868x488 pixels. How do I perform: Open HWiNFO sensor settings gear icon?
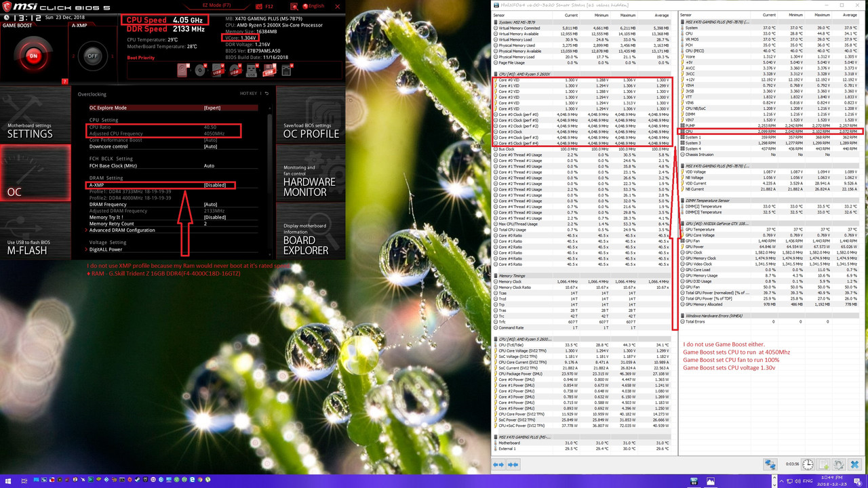838,464
